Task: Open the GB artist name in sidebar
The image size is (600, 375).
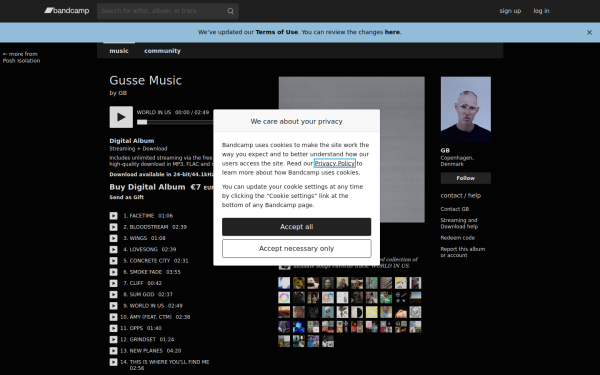Action: tap(445, 150)
